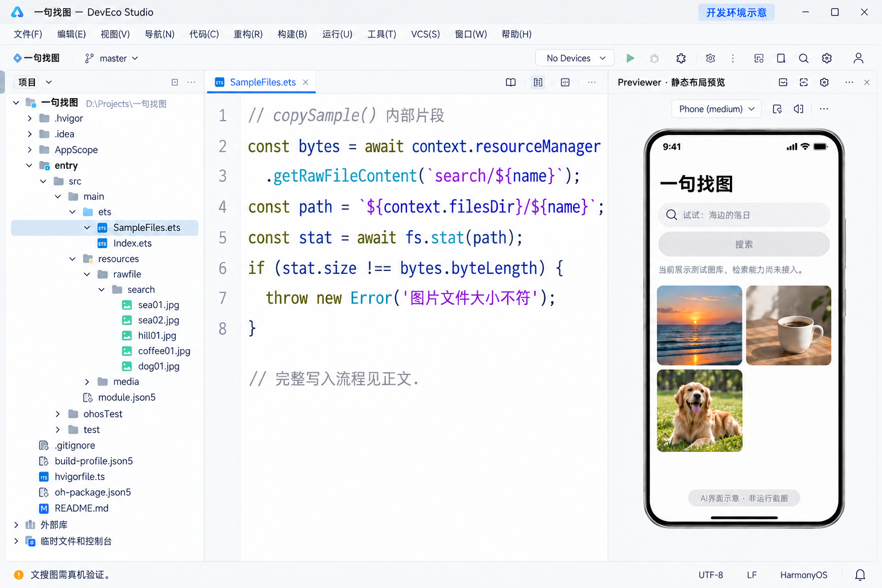Click the 开发环境示意 badge
Viewport: 882px width, 588px height.
(736, 12)
